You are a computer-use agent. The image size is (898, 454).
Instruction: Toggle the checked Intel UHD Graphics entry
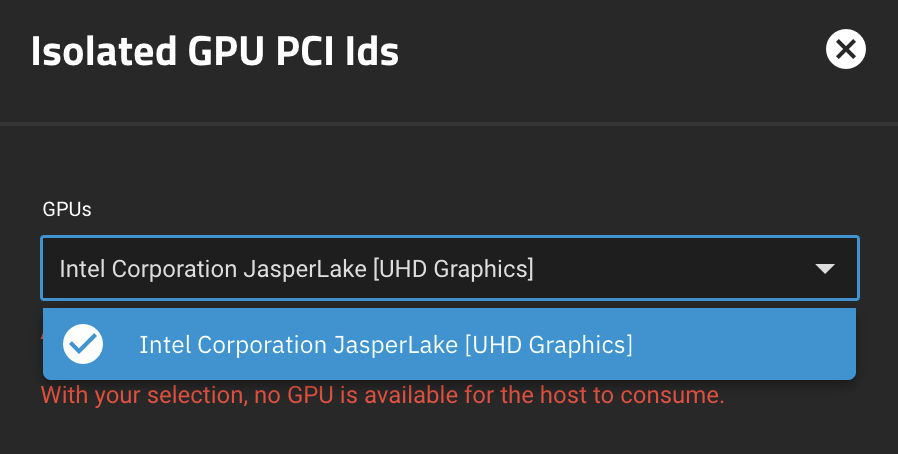450,344
